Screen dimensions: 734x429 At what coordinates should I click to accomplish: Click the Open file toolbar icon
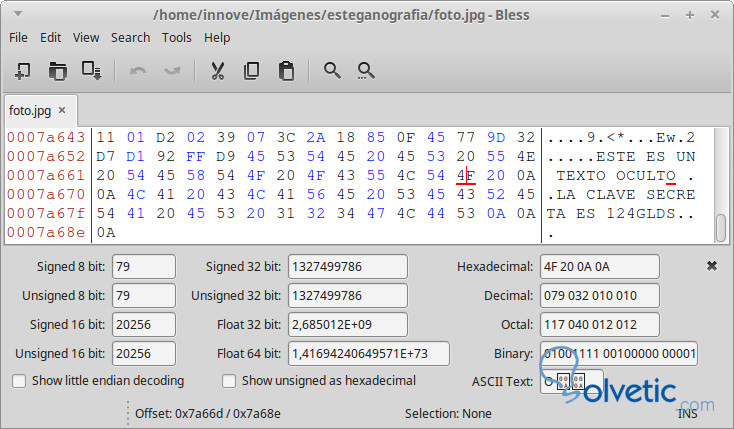tap(57, 71)
